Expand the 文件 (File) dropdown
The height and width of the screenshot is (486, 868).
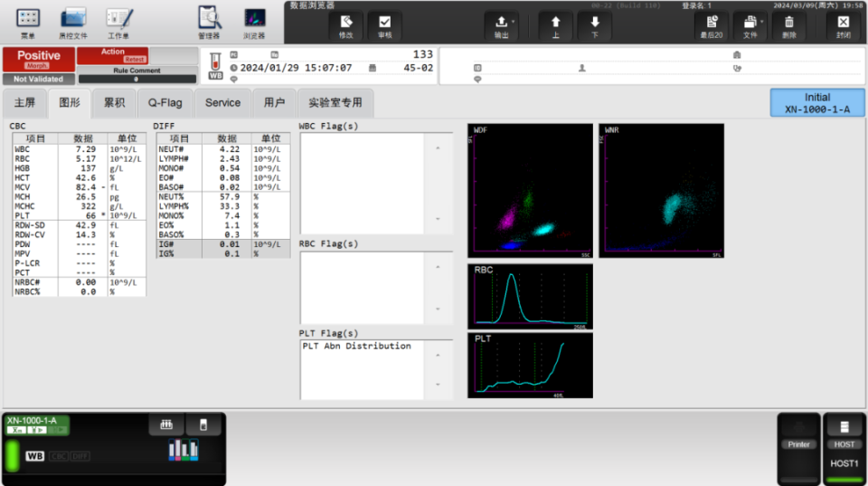coord(750,25)
